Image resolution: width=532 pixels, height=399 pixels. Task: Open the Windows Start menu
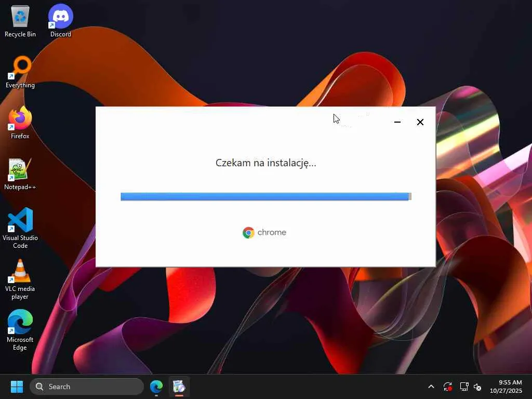coord(17,387)
